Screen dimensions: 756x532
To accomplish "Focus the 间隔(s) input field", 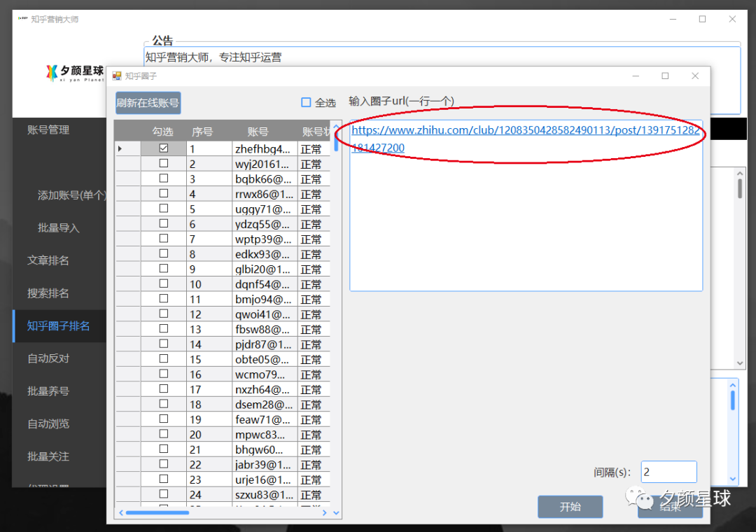I will (668, 472).
